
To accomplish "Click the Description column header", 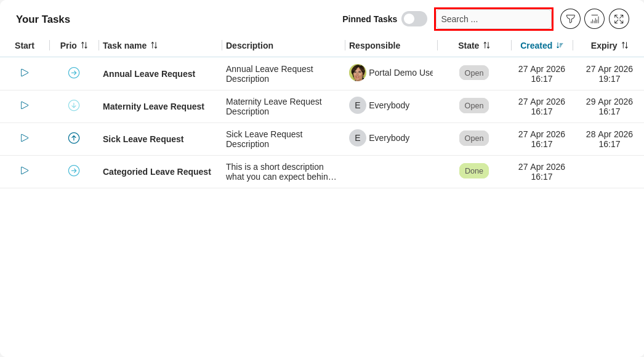I will coord(249,46).
